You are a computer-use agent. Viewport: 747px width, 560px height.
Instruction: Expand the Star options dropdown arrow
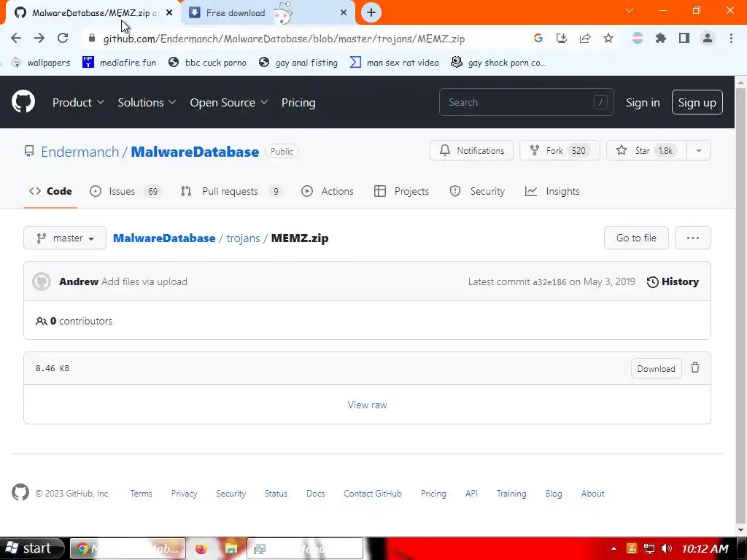click(x=698, y=150)
